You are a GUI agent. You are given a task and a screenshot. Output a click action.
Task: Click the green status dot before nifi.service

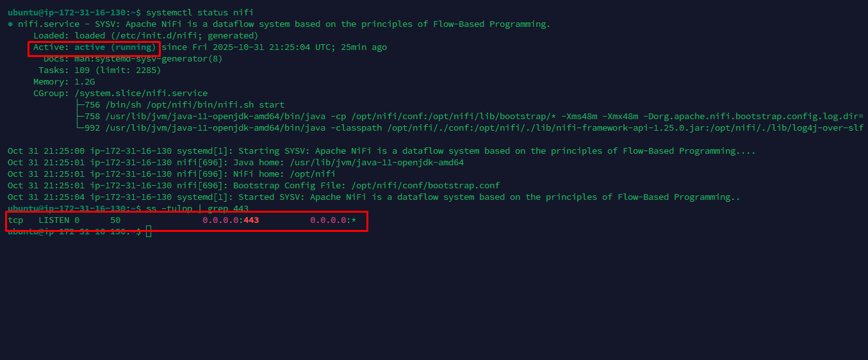10,24
